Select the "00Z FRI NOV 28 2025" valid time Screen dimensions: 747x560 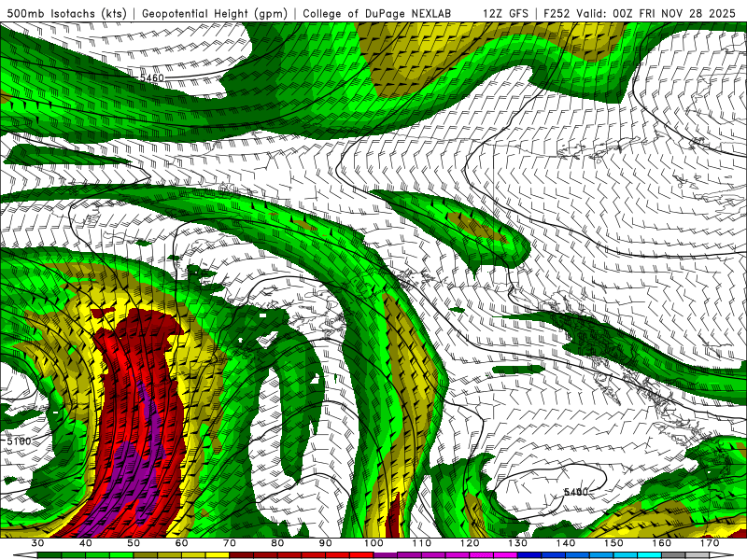coord(674,13)
